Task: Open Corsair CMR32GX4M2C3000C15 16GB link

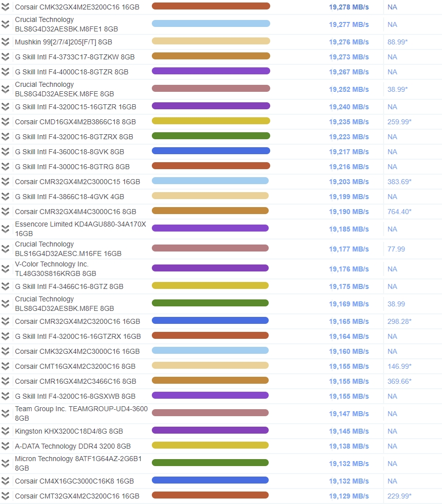Action: coord(77,182)
